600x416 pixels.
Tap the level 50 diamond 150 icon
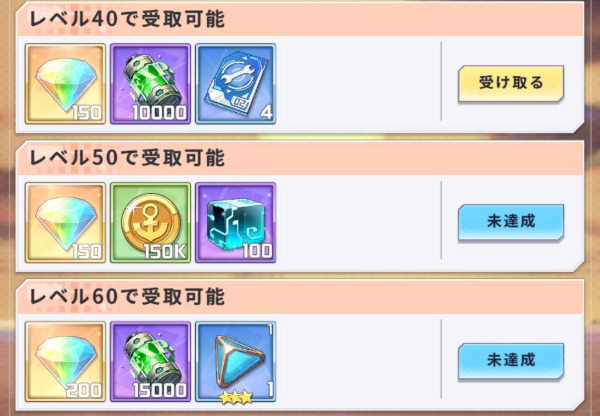tap(65, 223)
